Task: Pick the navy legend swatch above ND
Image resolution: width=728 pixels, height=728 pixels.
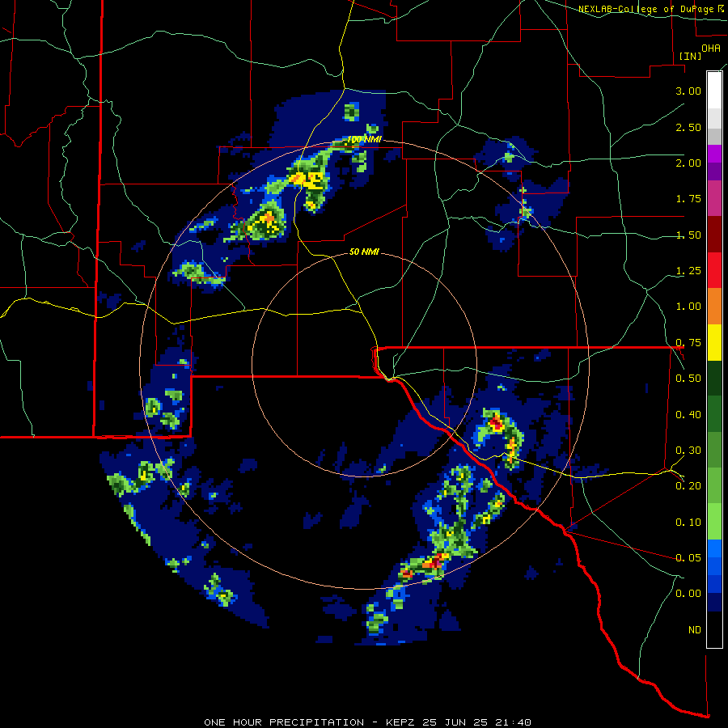Action: tap(714, 602)
